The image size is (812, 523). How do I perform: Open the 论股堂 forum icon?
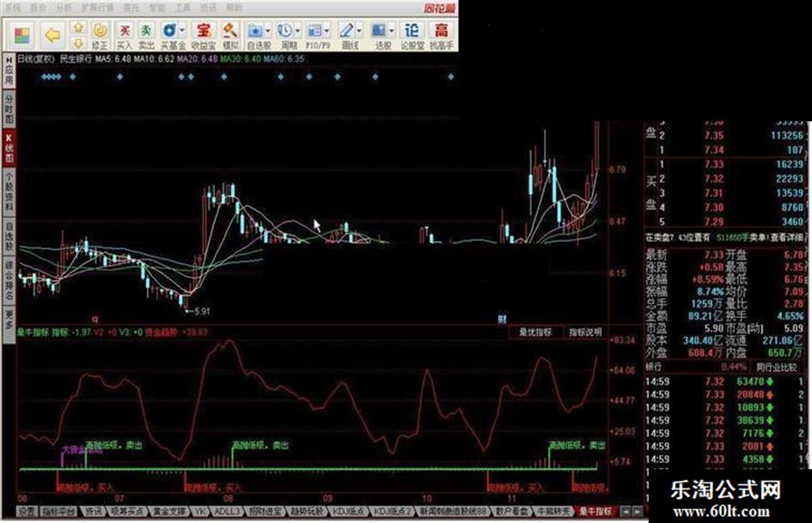coord(412,31)
